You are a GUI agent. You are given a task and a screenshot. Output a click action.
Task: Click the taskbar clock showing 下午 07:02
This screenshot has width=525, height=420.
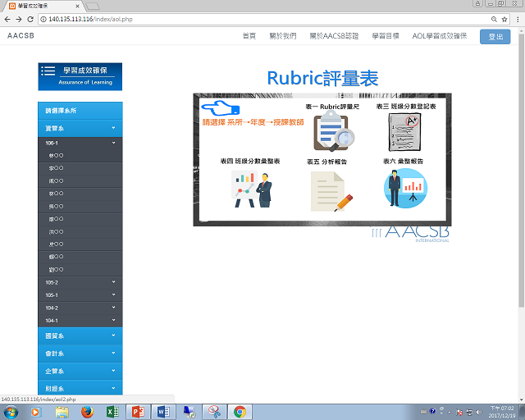502,412
